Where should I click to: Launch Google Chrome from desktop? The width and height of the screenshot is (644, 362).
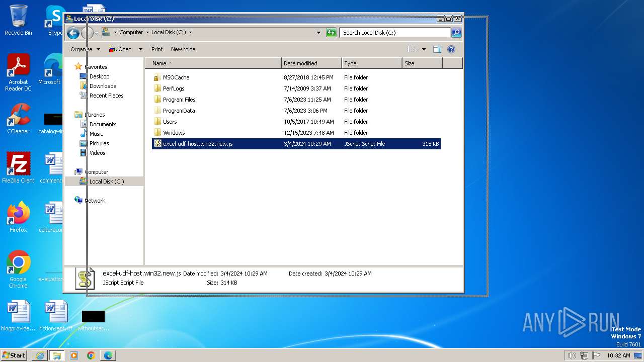(18, 269)
